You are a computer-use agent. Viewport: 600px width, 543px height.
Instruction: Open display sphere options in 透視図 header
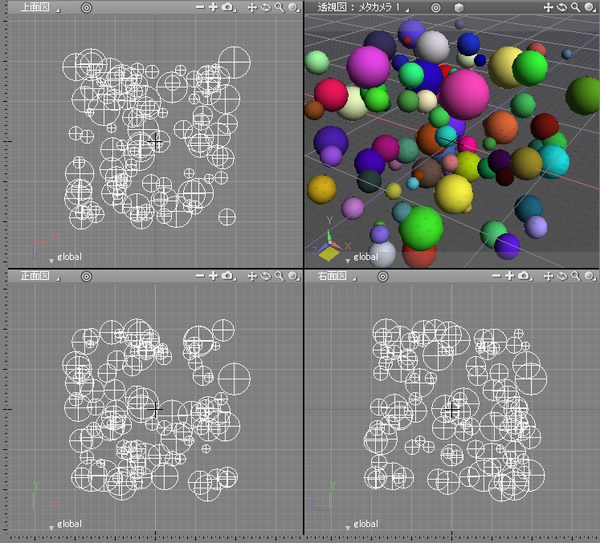tap(589, 7)
